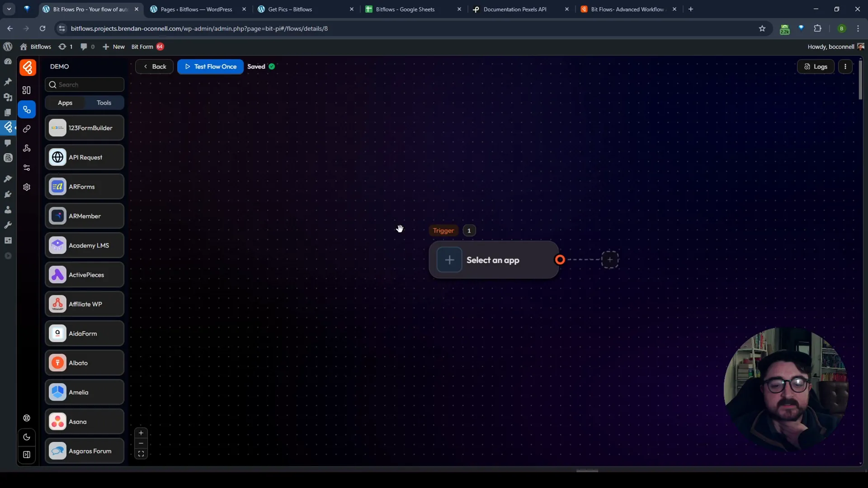Open the tab search dropdown arrow
The image size is (868, 488).
(9, 9)
